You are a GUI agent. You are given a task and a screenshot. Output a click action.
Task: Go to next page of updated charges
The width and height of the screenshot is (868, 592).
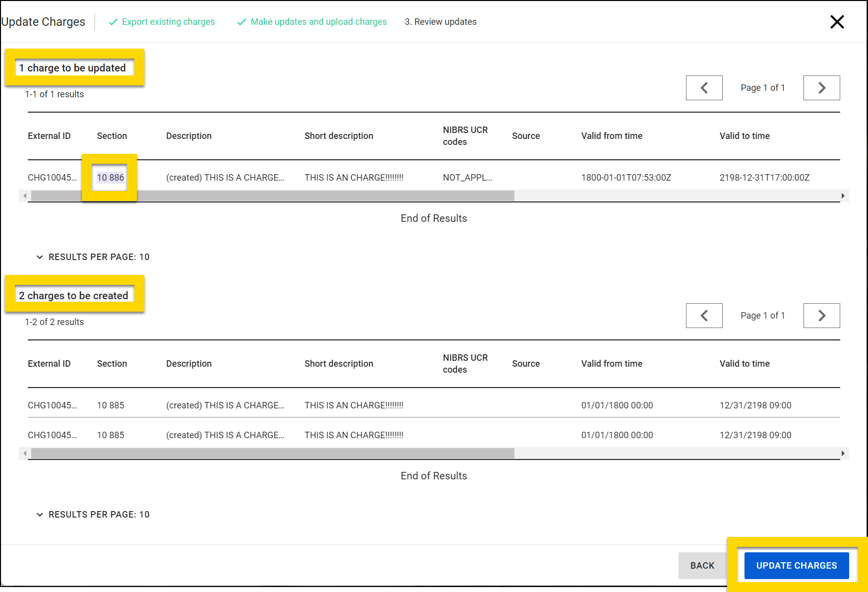coord(821,88)
